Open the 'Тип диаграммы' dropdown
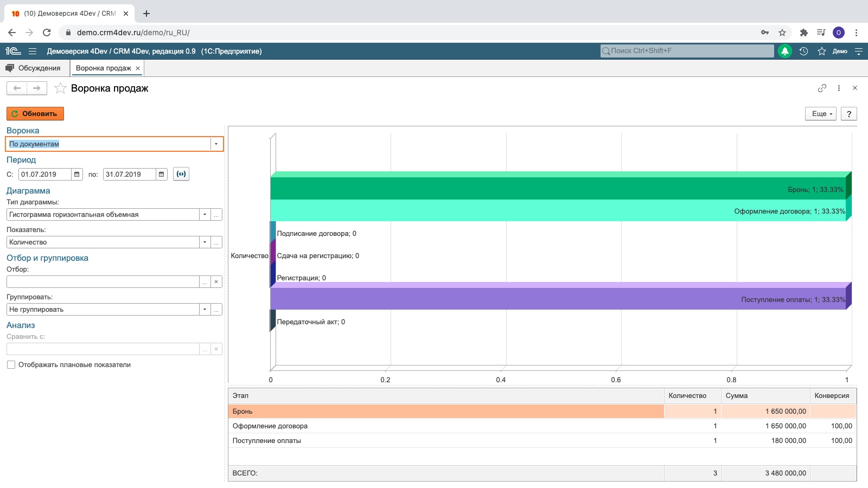Screen dimensions: 868x488 (205, 214)
